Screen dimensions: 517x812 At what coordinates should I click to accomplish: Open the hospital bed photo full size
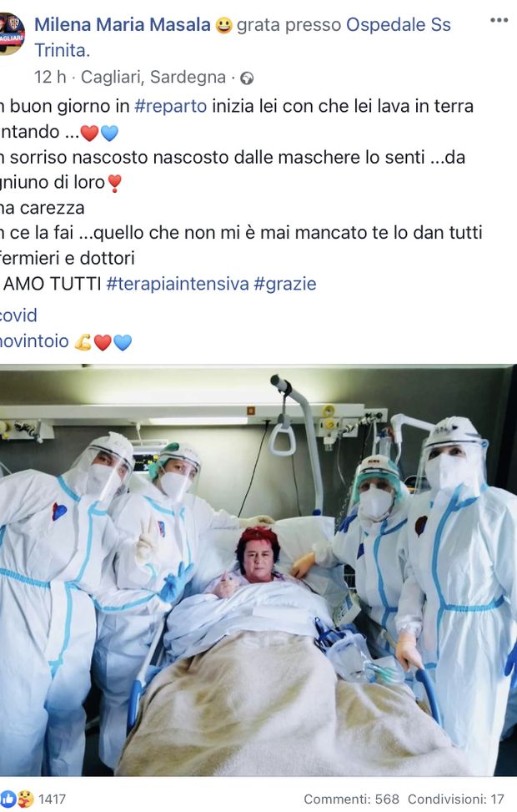coord(258,570)
